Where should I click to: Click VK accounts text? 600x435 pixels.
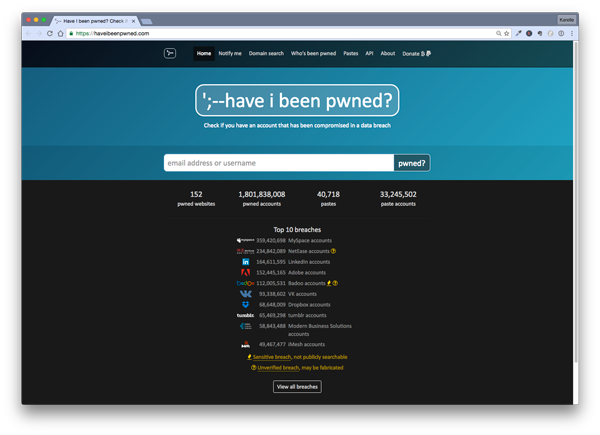point(302,294)
